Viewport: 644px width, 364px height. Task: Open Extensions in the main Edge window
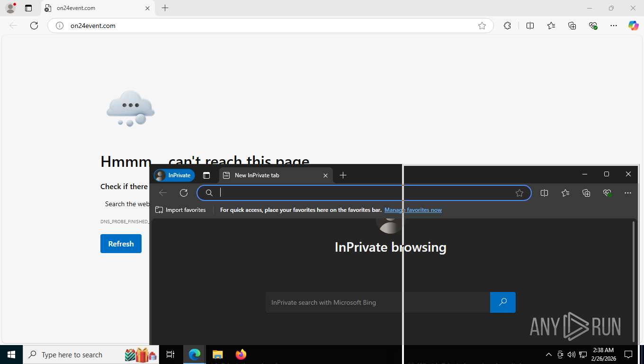tap(507, 26)
